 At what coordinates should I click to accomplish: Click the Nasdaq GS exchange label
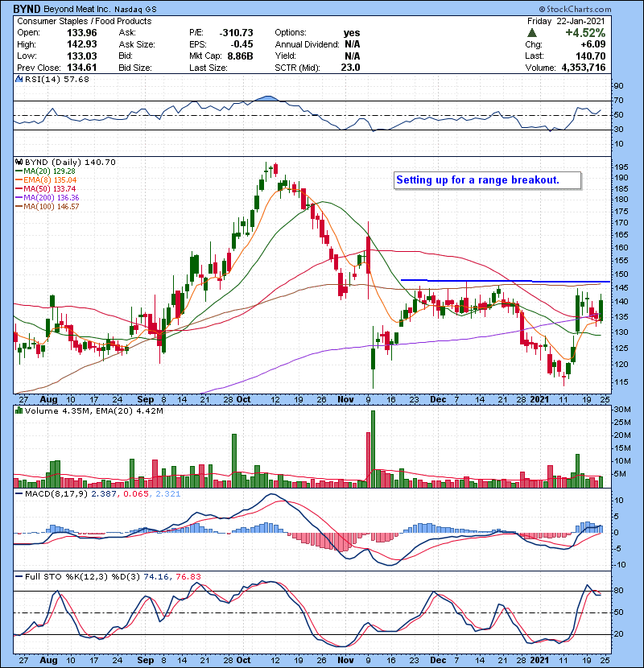(x=135, y=9)
